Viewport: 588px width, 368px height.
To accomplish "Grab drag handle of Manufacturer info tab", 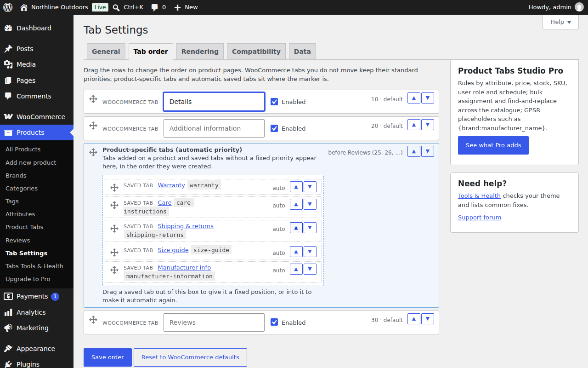I will 114,270.
